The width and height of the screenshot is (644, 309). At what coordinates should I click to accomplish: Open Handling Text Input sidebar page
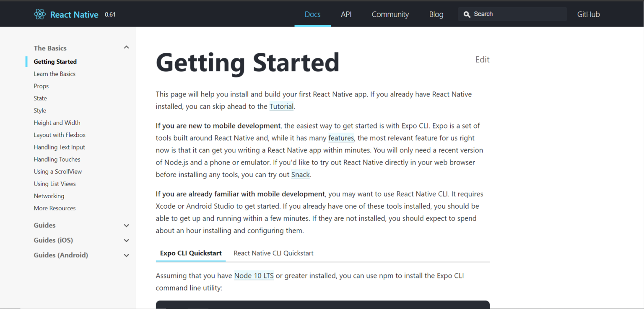point(59,147)
